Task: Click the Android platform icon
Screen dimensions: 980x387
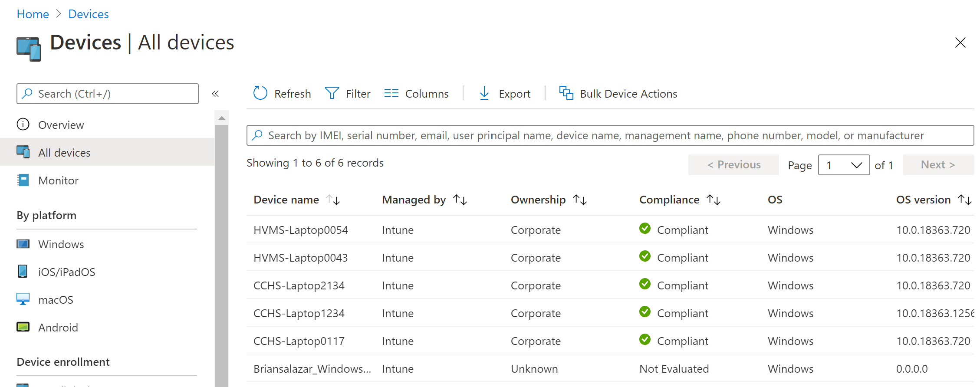Action: (23, 327)
